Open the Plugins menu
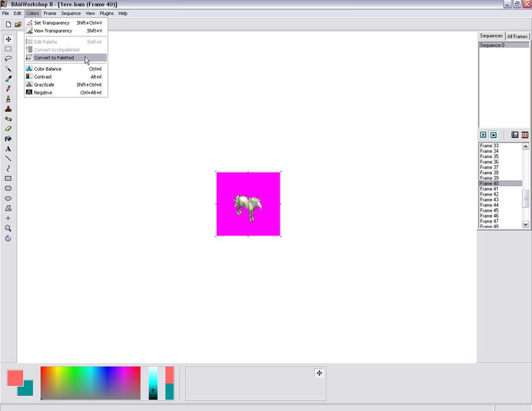Image resolution: width=532 pixels, height=411 pixels. (x=106, y=13)
